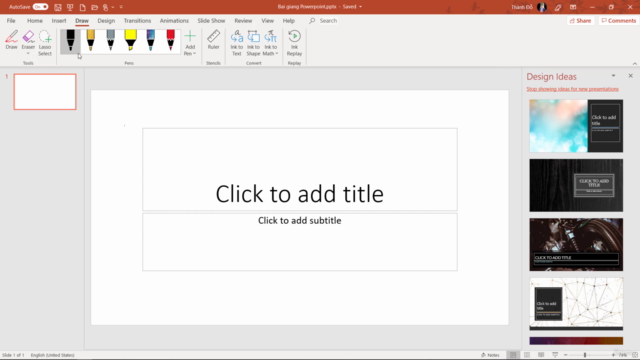The image size is (640, 360).
Task: Toggle the Ruler stencil
Action: (213, 40)
